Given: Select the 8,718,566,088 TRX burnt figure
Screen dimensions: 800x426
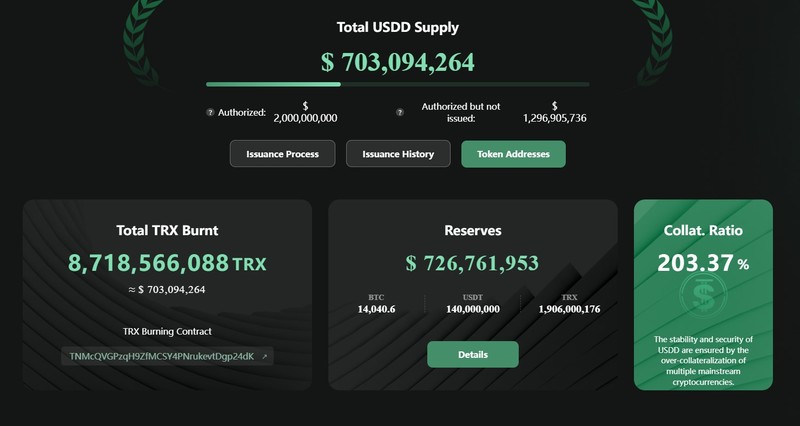Looking at the screenshot, I should click(x=167, y=263).
